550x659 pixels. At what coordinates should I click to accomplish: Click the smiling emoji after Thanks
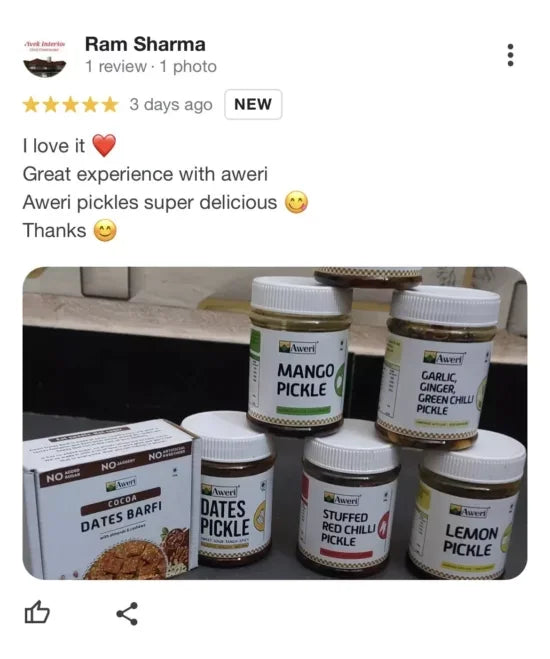[x=105, y=231]
